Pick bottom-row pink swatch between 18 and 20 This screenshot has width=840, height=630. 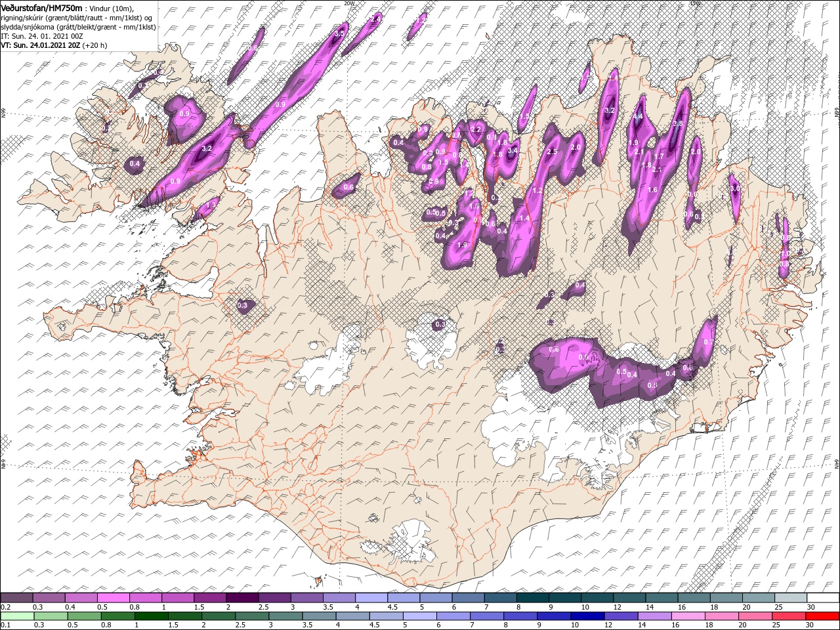tap(723, 616)
